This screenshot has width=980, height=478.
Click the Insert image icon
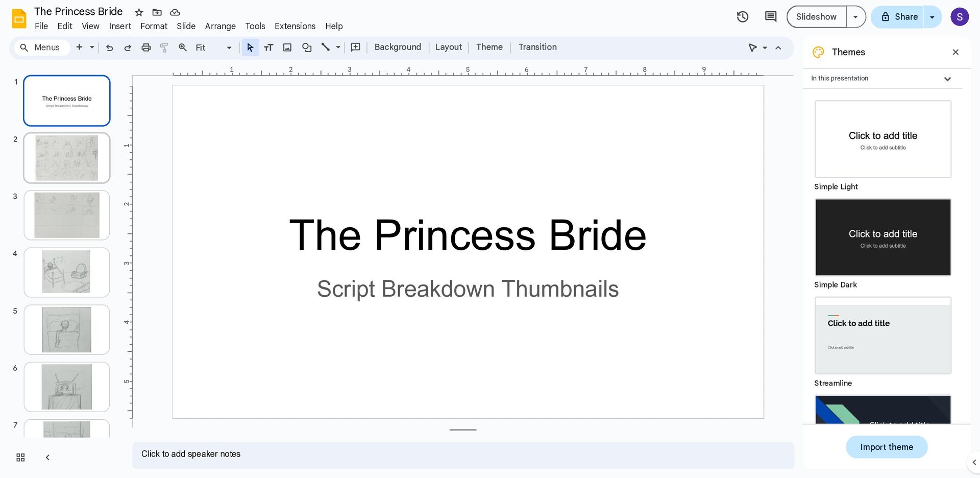[x=287, y=47]
